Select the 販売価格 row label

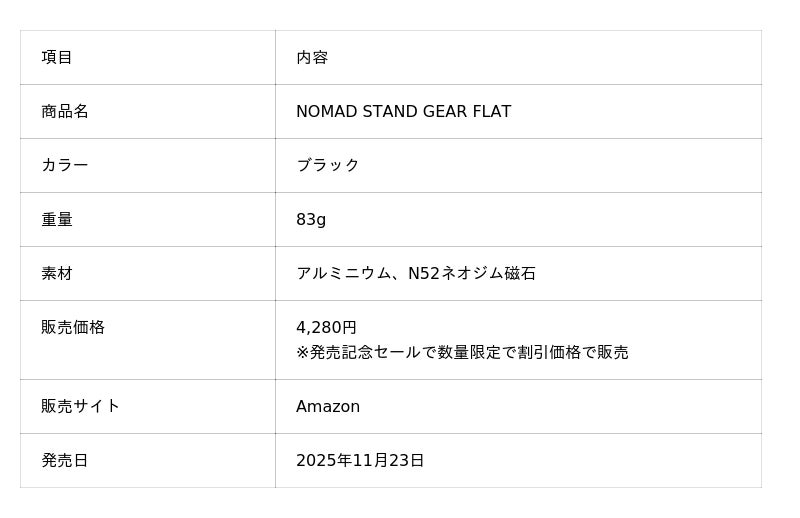pos(73,327)
